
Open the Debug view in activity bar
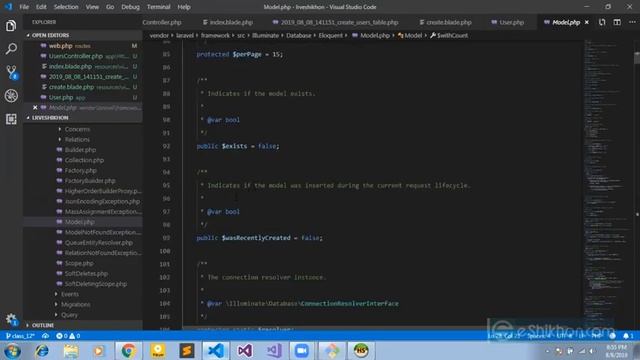(11, 96)
